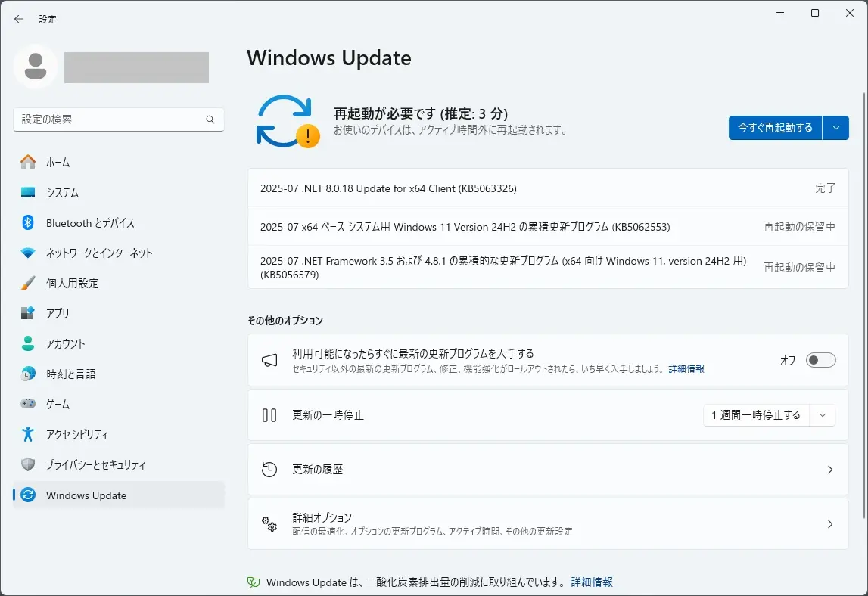Click the megaphone icon for latest updates

[269, 360]
